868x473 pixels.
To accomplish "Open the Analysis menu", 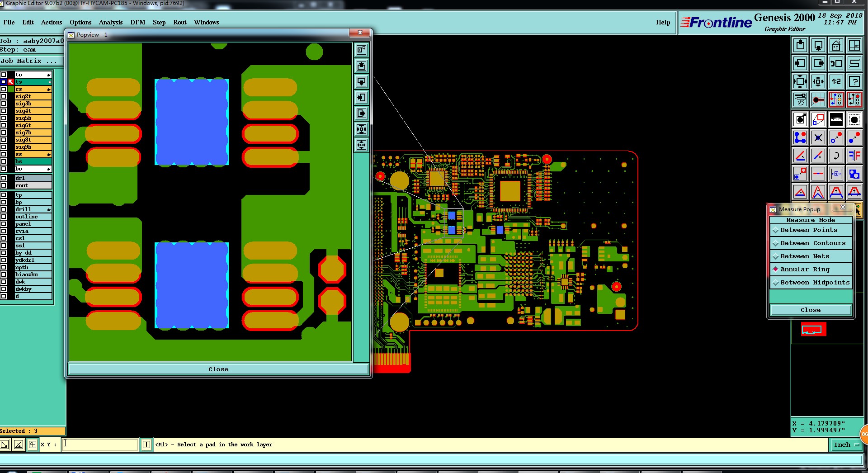I will click(111, 22).
